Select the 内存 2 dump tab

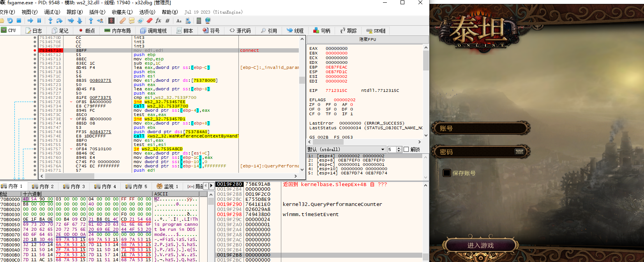pos(43,186)
